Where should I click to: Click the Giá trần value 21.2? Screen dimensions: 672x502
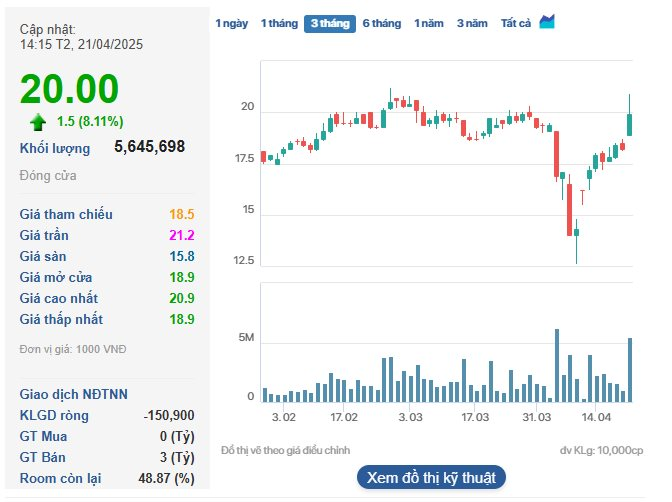pyautogui.click(x=182, y=235)
